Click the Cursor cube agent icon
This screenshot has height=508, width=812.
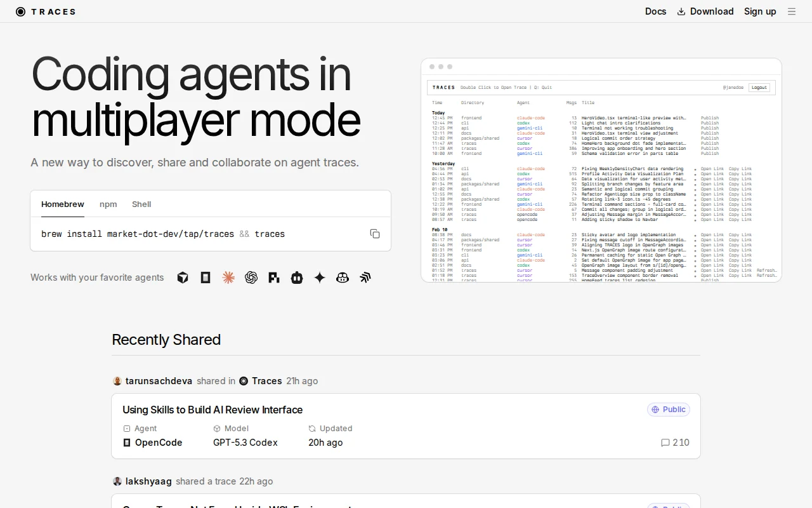[183, 277]
